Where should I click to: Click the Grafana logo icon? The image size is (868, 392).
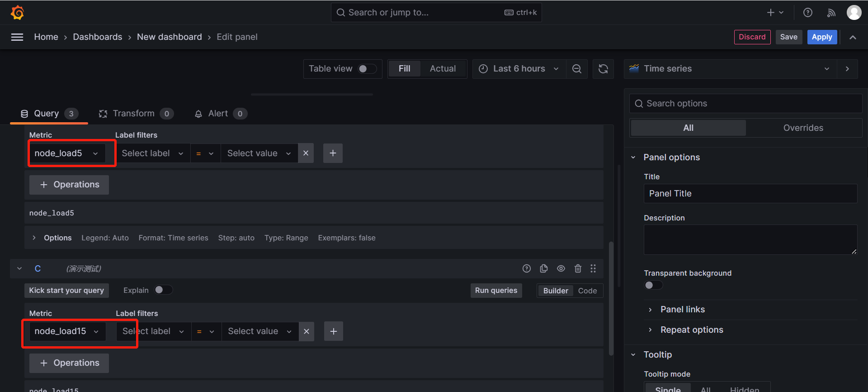[17, 13]
